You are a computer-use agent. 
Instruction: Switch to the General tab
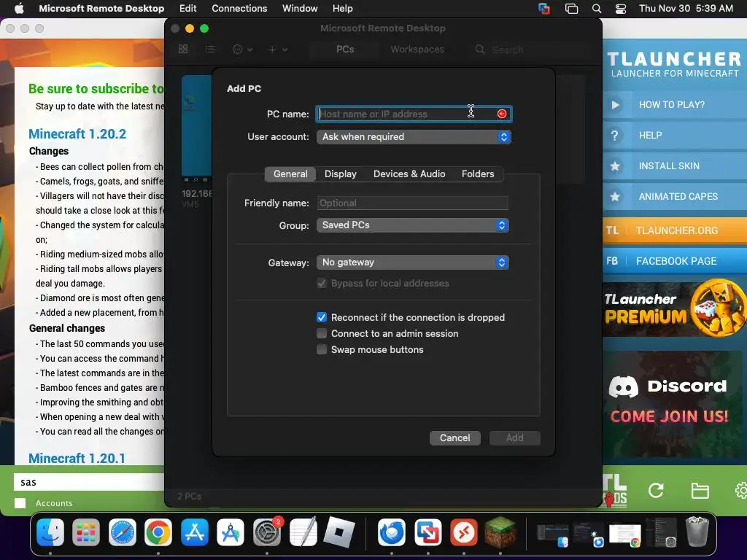(x=290, y=174)
